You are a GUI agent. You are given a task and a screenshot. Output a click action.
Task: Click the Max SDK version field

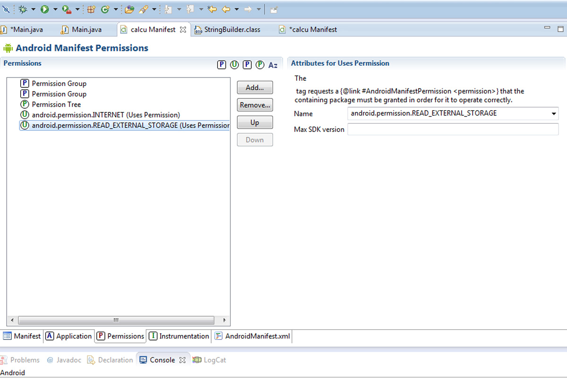coord(453,129)
